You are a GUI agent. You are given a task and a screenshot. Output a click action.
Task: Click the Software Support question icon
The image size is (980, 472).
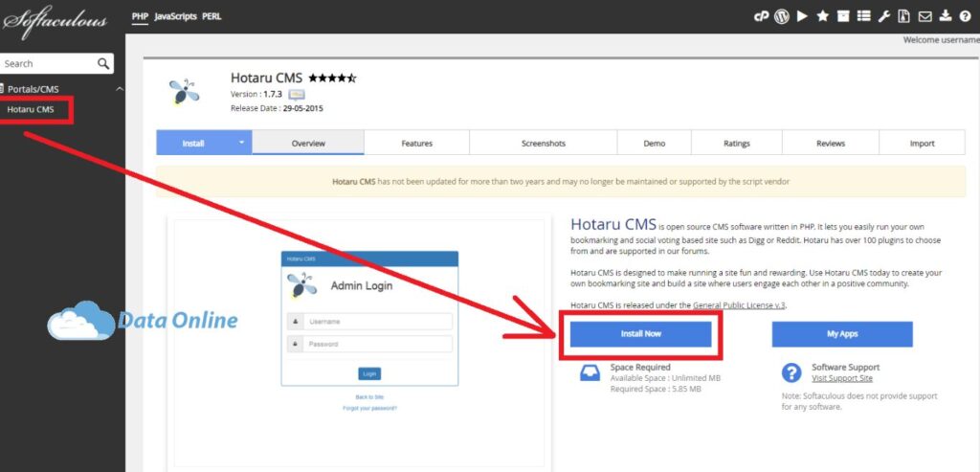[x=791, y=373]
